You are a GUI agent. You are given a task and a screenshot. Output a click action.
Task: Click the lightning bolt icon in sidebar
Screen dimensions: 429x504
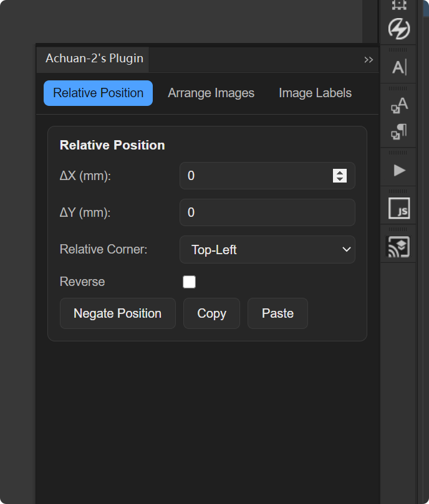398,29
